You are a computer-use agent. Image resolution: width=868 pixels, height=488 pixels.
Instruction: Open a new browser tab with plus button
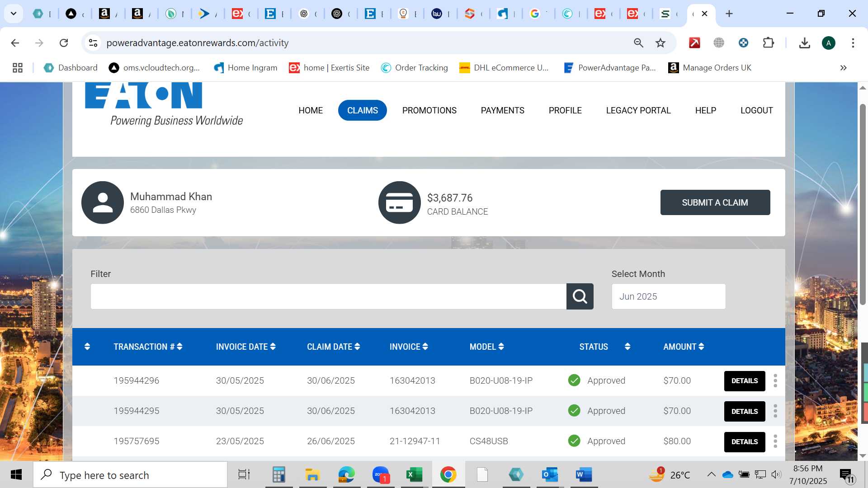click(x=729, y=14)
